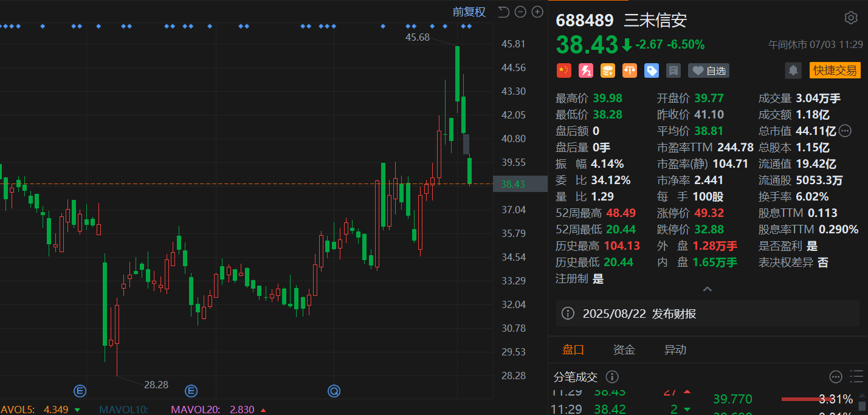868x415 pixels.
Task: Click the list view icon in 分笔成交
Action: tap(857, 377)
